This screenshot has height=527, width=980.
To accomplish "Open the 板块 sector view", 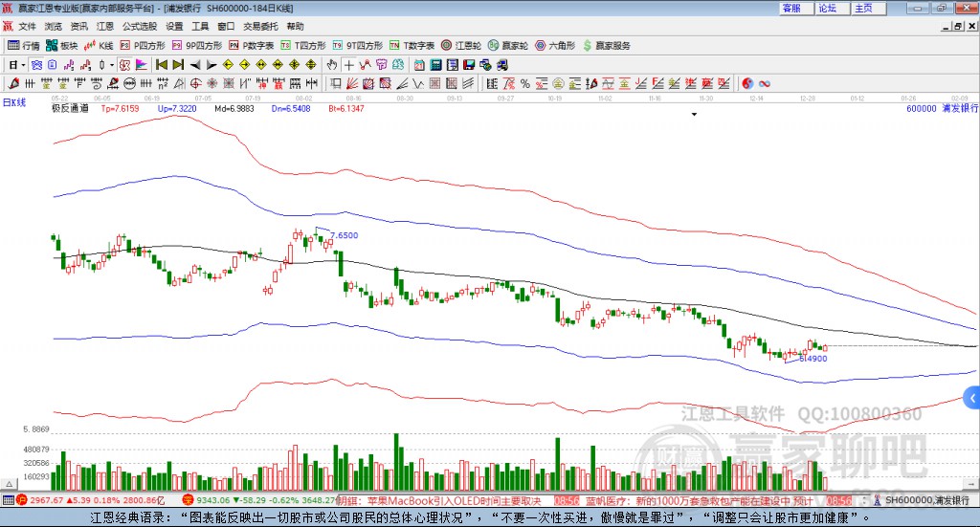I will 61,46.
